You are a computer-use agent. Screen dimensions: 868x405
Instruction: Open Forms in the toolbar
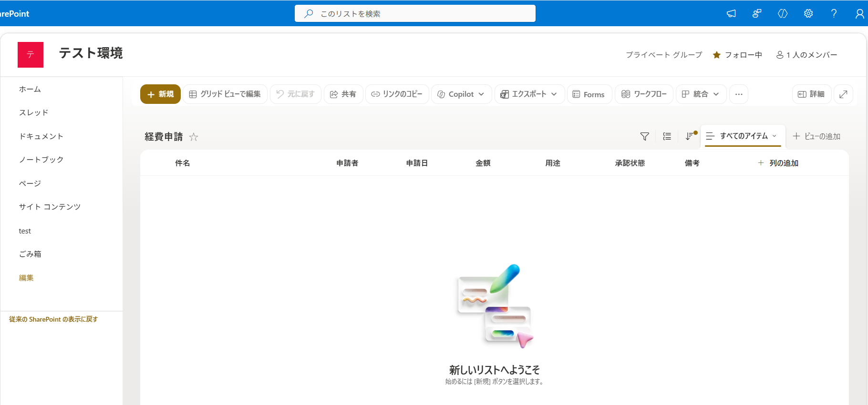coord(589,94)
